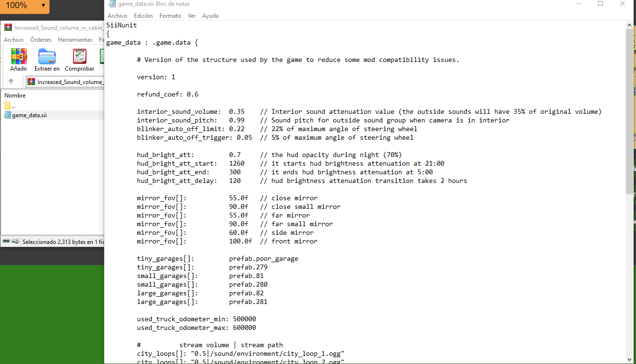This screenshot has height=364, width=636.
Task: Open the Archivo menu in Notepad
Action: point(117,16)
